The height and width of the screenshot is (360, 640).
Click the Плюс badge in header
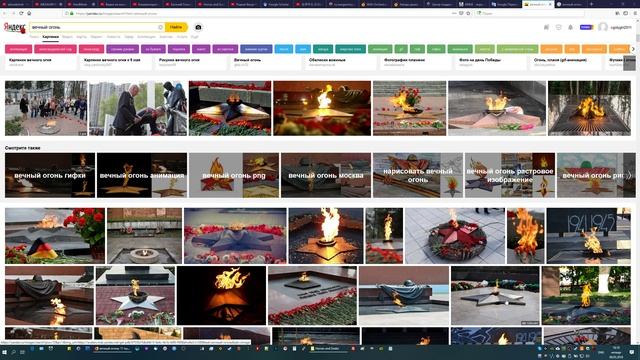586,27
